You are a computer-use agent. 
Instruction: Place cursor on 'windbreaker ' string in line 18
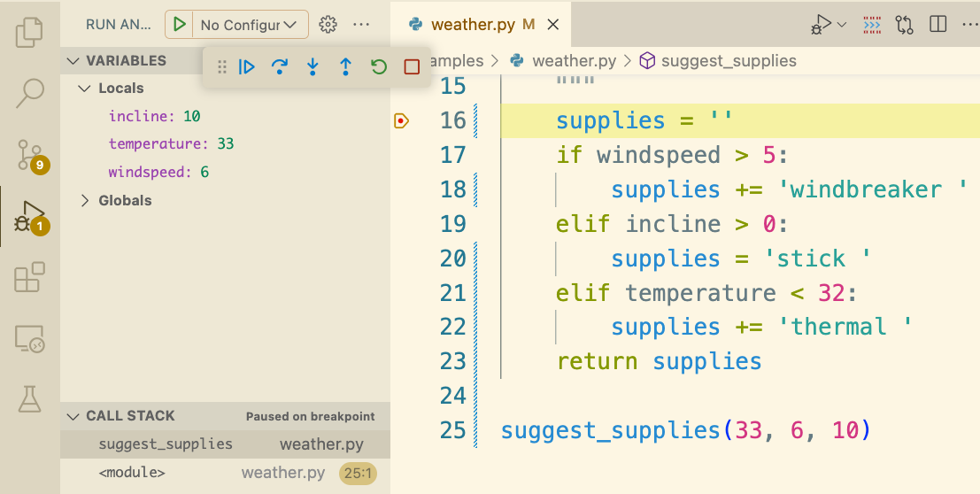pos(873,189)
